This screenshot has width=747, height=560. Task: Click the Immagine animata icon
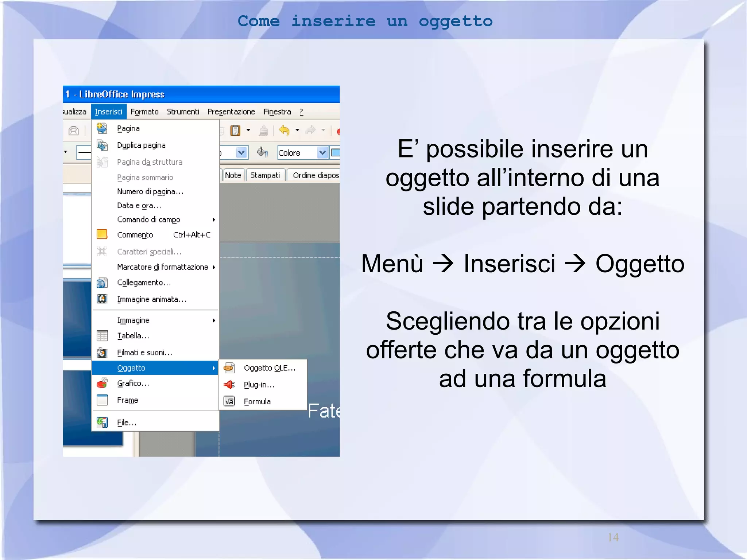click(102, 299)
